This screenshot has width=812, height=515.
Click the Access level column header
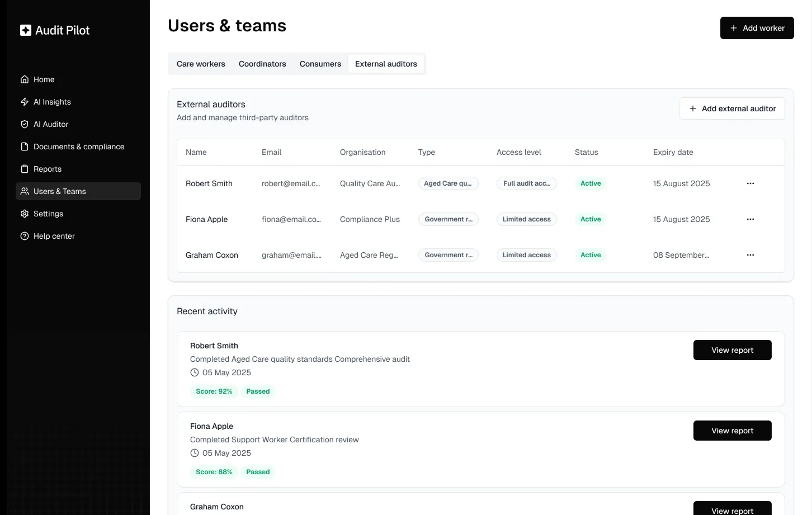[519, 152]
